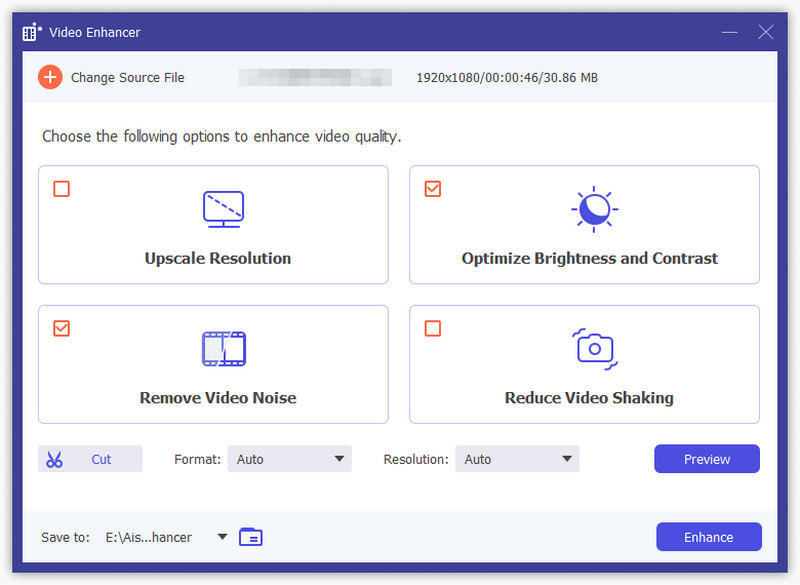Image resolution: width=800 pixels, height=585 pixels.
Task: Minimize the Video Enhancer window
Action: 730,32
